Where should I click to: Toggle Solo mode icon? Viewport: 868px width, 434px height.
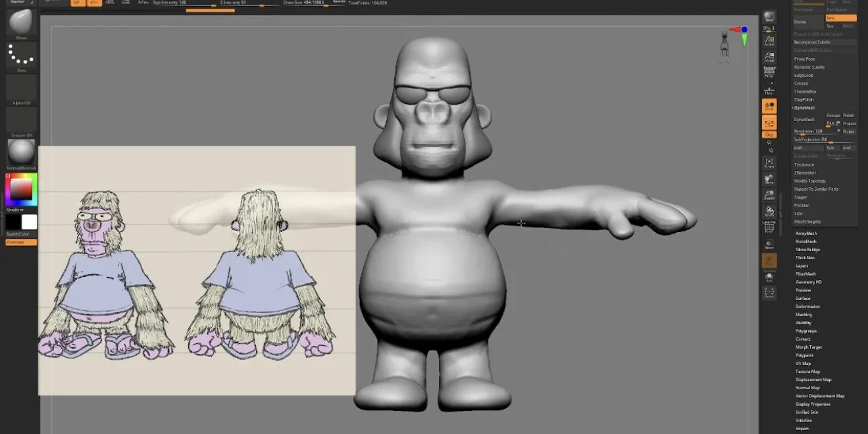click(x=769, y=276)
